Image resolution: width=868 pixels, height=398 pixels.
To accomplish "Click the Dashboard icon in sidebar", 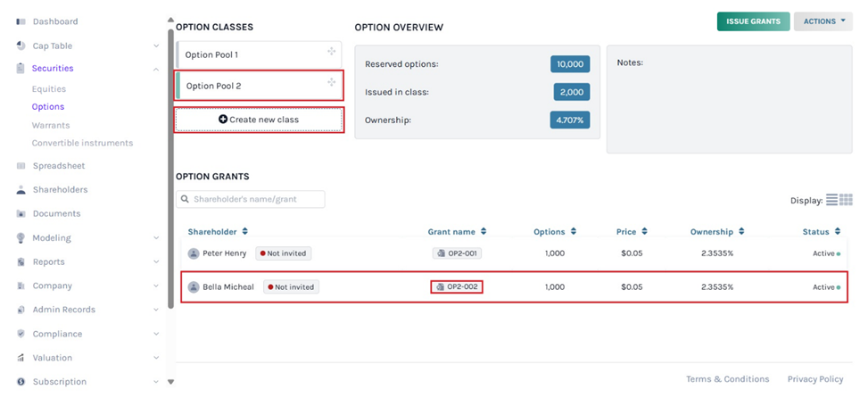I will [21, 21].
